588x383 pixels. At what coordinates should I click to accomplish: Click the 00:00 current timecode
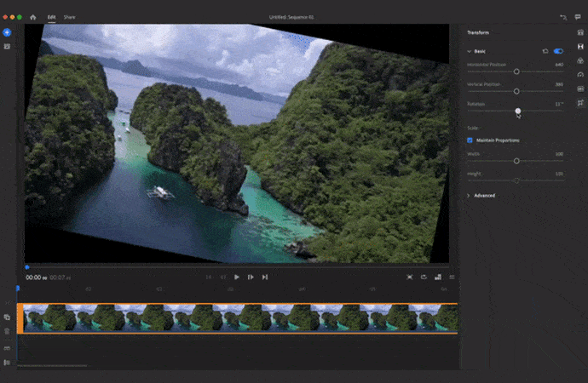36,277
